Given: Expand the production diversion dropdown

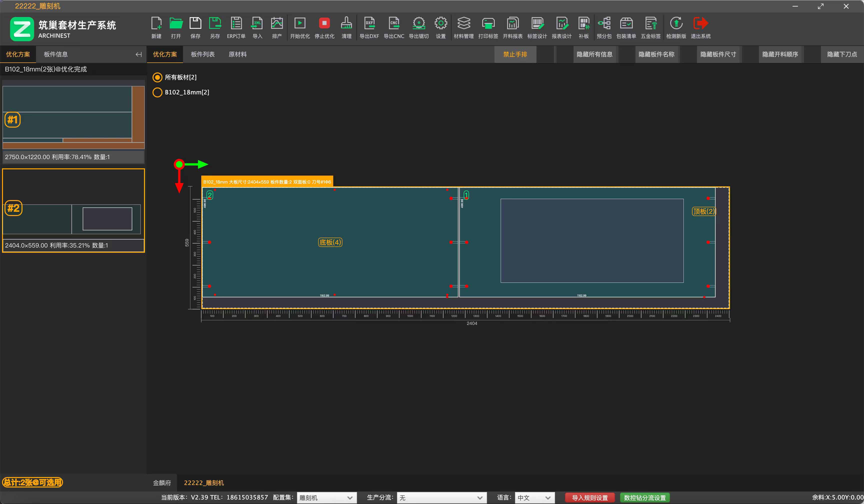Looking at the screenshot, I should (441, 498).
